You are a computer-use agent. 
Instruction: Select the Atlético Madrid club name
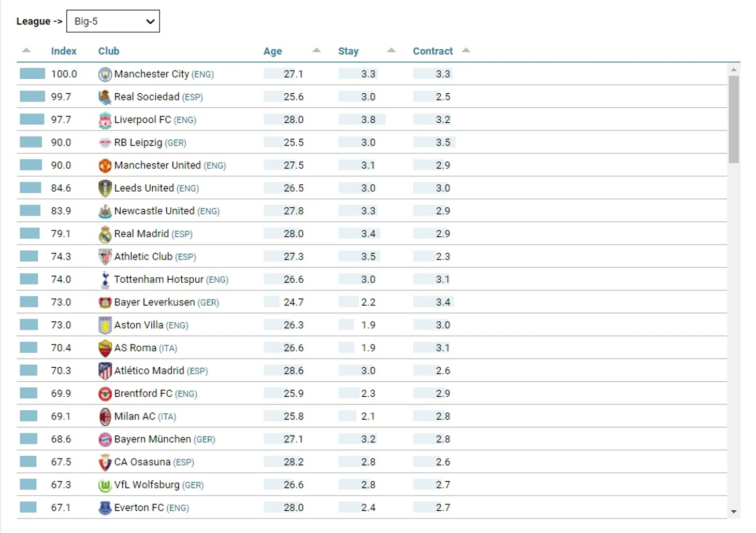pos(149,371)
